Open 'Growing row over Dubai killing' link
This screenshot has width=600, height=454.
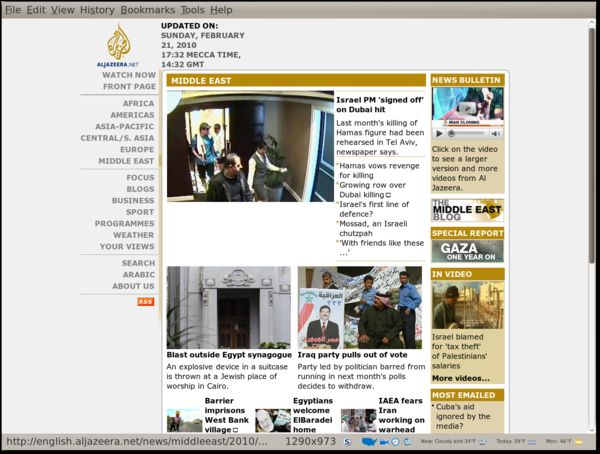point(373,190)
